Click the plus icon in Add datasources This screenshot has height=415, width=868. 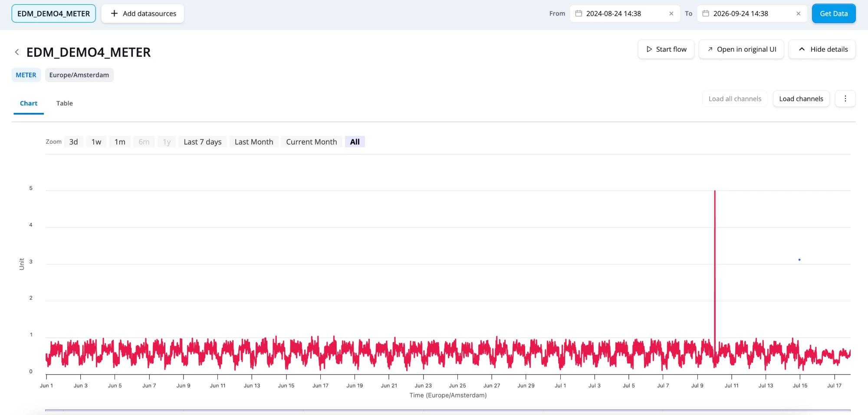[x=114, y=13]
